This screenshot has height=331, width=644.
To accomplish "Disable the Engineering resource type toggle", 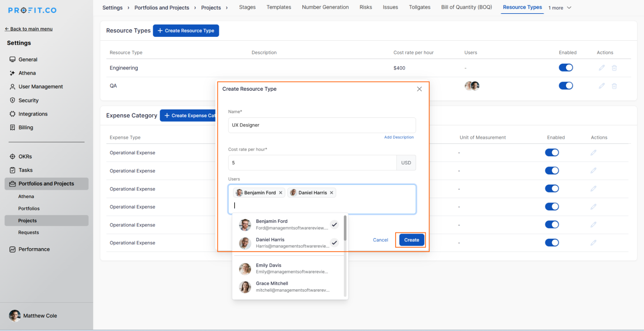I will coord(566,68).
